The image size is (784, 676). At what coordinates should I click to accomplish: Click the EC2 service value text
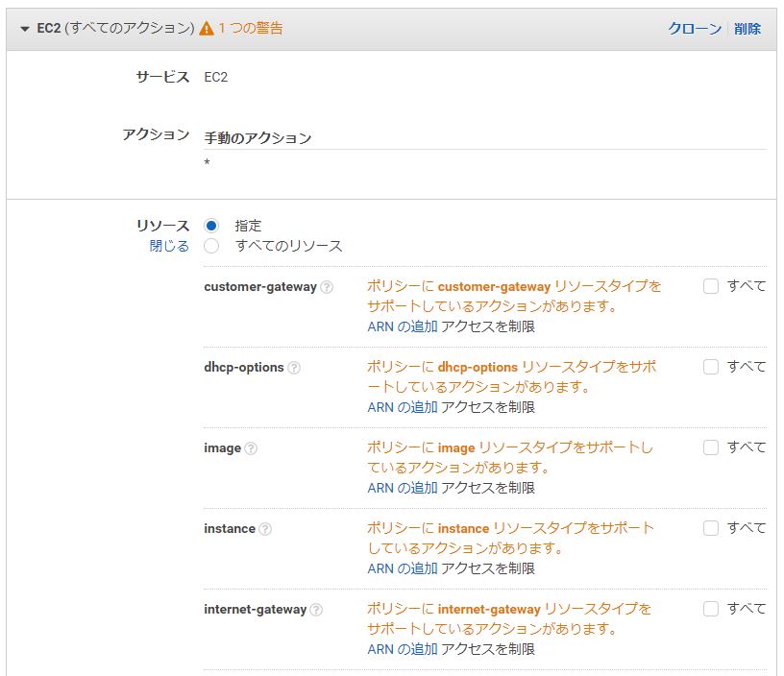216,78
